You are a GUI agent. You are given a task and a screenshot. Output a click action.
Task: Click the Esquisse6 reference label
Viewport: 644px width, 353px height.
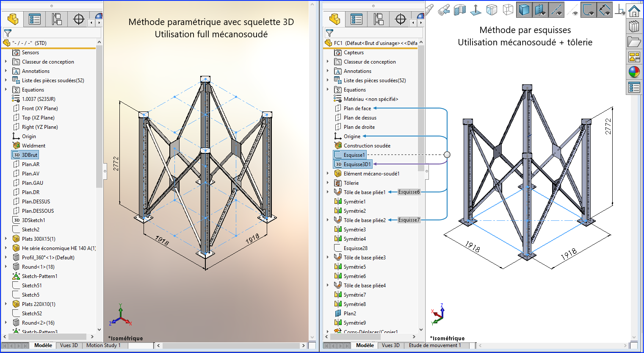409,192
